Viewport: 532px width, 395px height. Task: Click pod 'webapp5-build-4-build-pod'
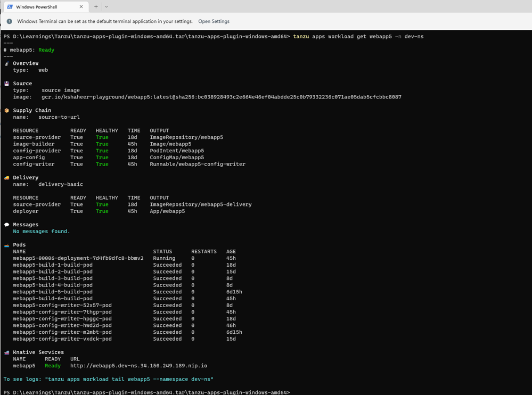click(x=53, y=285)
